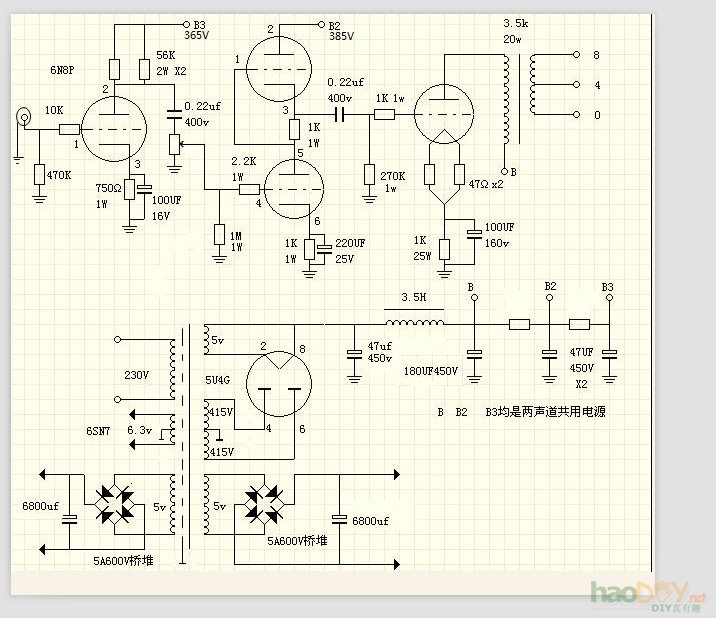Click the 47uf 450v filter capacitor
The image size is (716, 618).
pyautogui.click(x=353, y=354)
